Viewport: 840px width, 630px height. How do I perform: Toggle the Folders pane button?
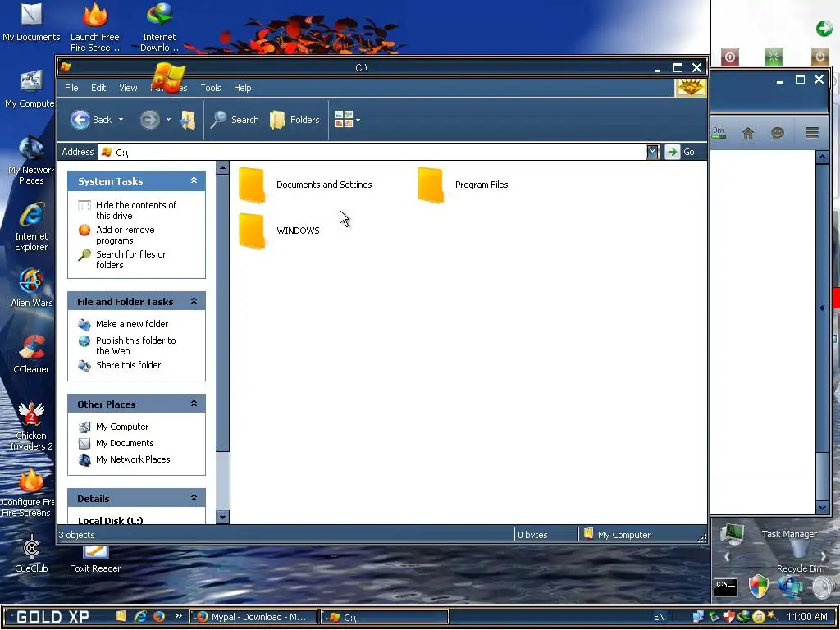pyautogui.click(x=294, y=120)
